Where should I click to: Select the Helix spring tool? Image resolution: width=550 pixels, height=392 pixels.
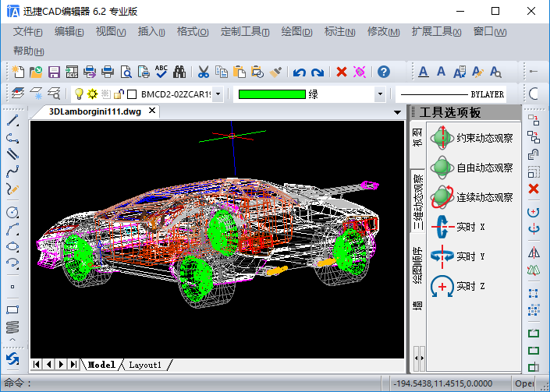click(x=12, y=327)
